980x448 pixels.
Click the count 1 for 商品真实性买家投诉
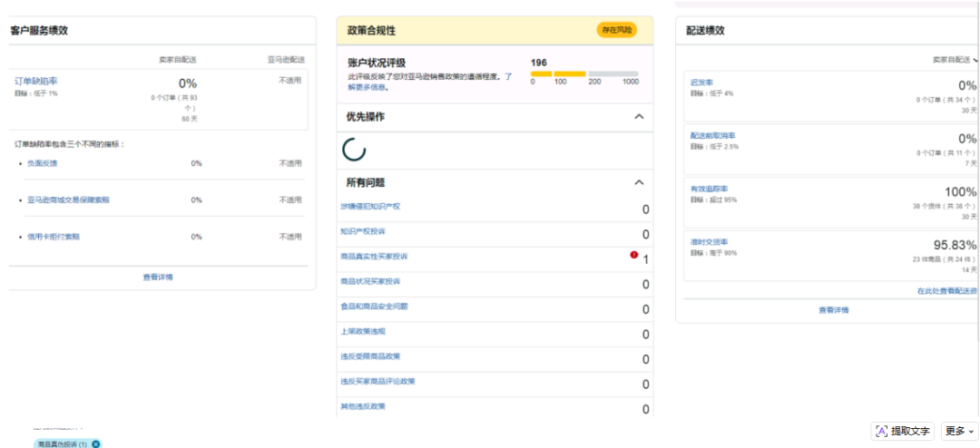point(646,259)
